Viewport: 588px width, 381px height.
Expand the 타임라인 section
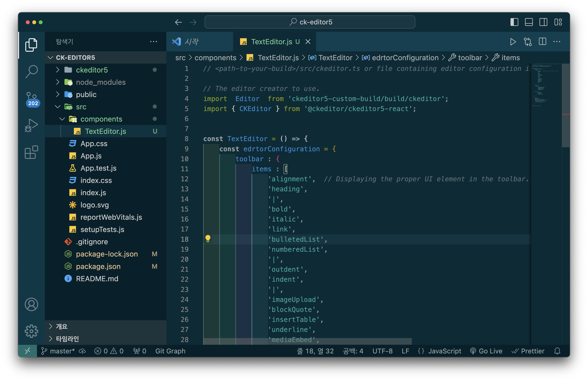click(67, 339)
